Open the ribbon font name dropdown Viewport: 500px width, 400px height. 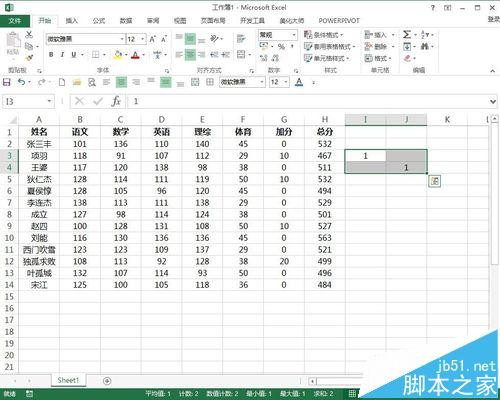coord(122,39)
